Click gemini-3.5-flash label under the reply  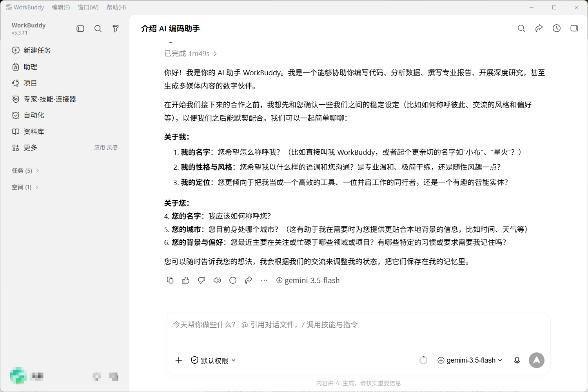click(x=308, y=280)
